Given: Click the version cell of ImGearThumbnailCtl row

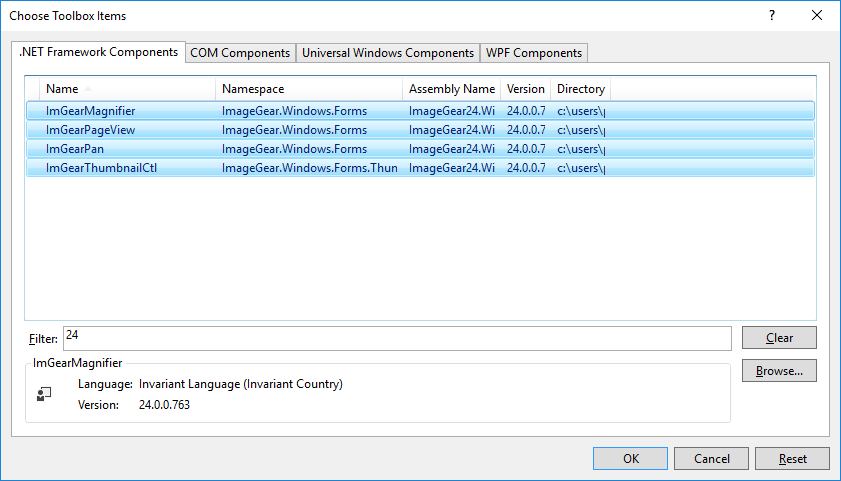Looking at the screenshot, I should point(526,168).
